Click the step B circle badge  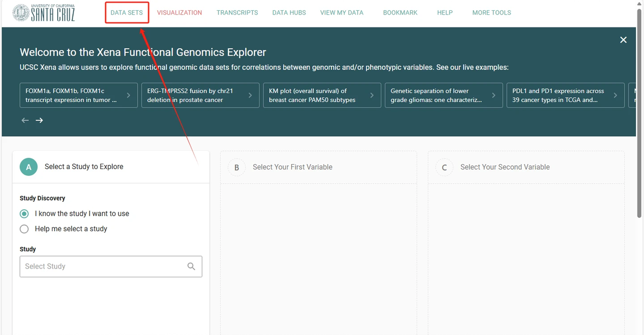tap(237, 167)
